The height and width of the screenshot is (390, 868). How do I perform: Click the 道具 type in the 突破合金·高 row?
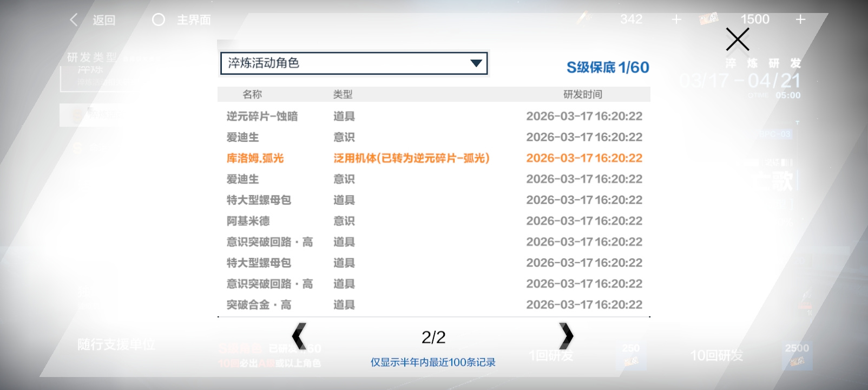[x=344, y=305]
